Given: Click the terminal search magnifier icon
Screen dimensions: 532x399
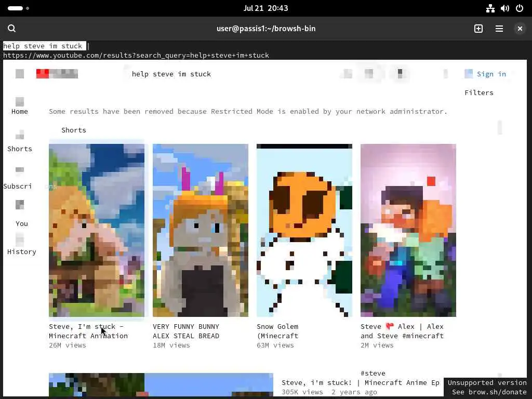Looking at the screenshot, I should [11, 29].
